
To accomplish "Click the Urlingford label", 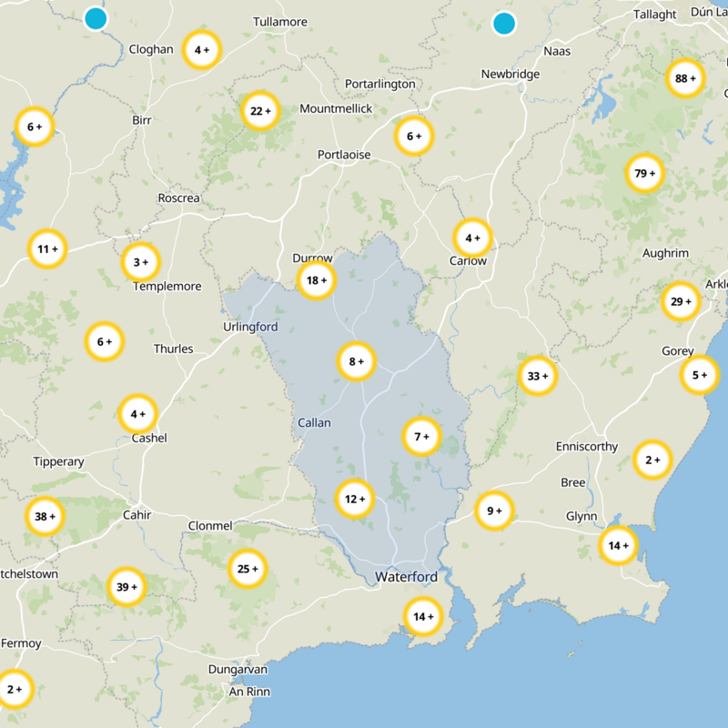I will [x=250, y=327].
